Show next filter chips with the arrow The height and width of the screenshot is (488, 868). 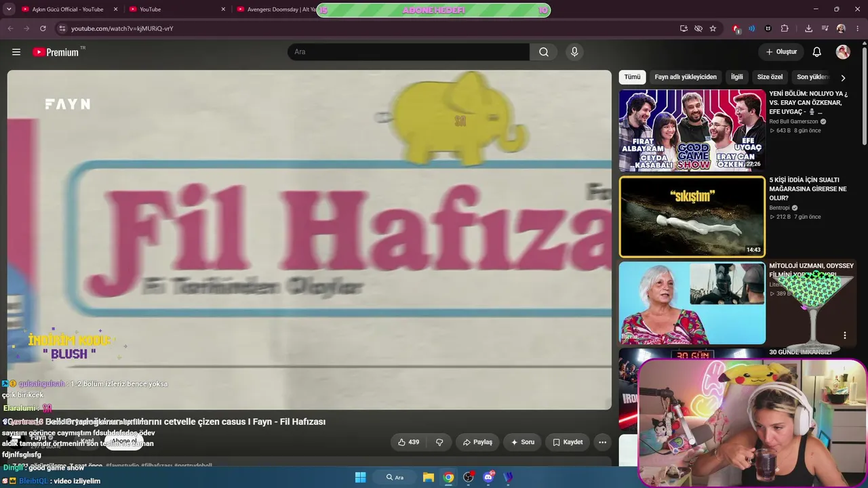click(x=843, y=78)
